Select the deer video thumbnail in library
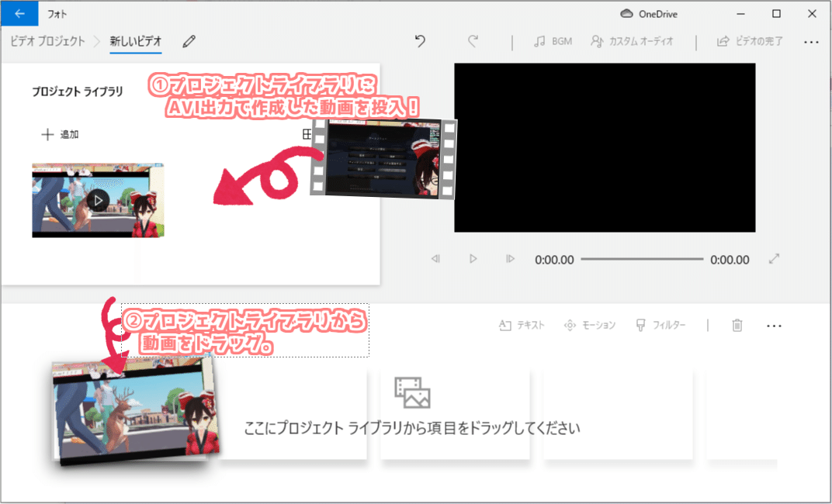Viewport: 832px width, 504px height. click(98, 200)
